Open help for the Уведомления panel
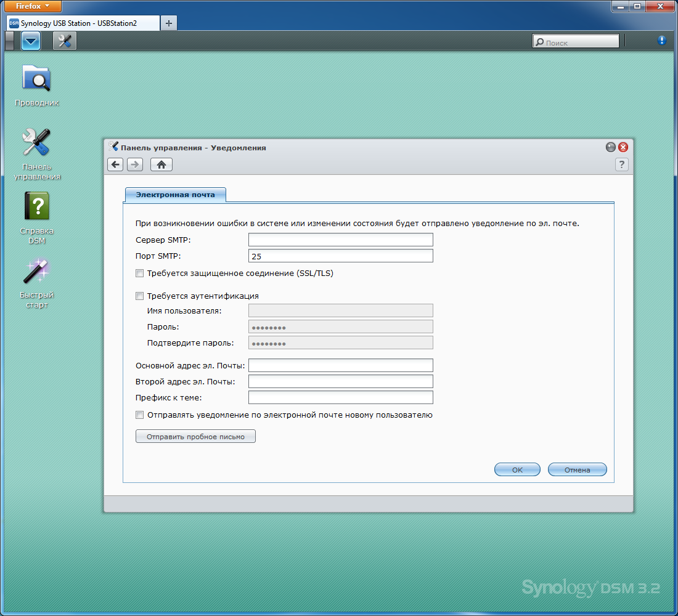This screenshot has height=616, width=678. [x=621, y=164]
